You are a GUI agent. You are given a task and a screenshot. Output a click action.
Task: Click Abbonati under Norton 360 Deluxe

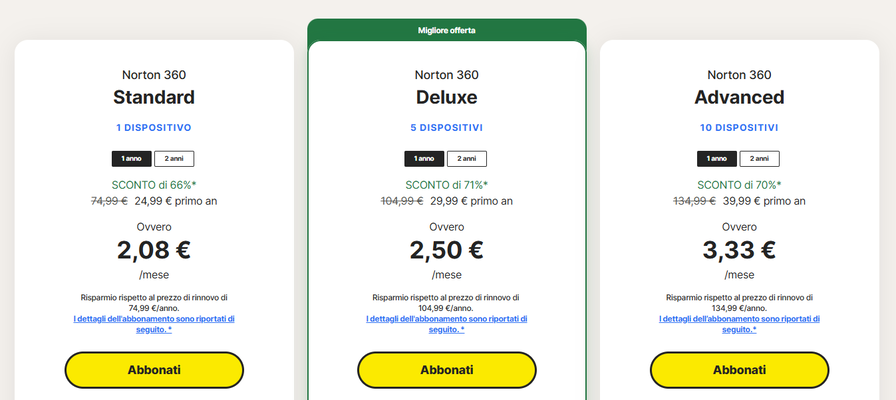[x=446, y=370]
